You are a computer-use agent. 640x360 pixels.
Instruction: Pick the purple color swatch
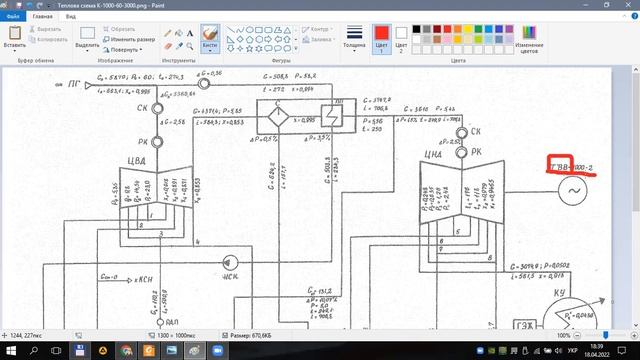tap(509, 29)
